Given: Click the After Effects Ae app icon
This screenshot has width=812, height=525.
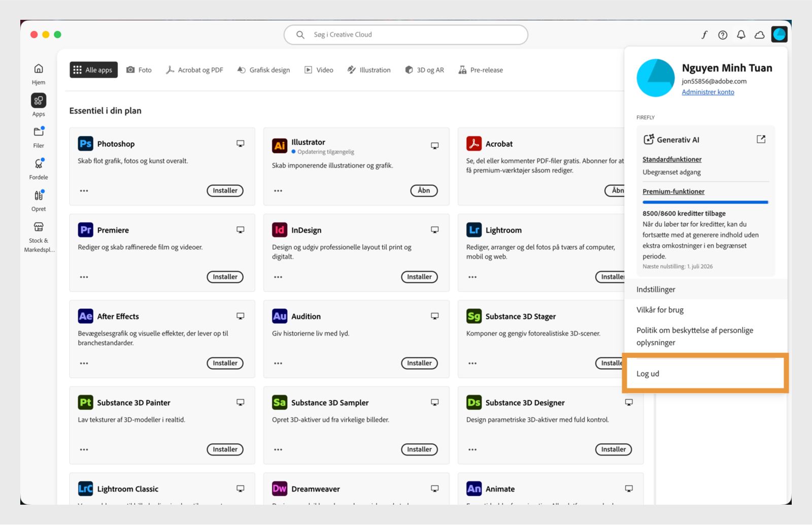Looking at the screenshot, I should pos(85,316).
